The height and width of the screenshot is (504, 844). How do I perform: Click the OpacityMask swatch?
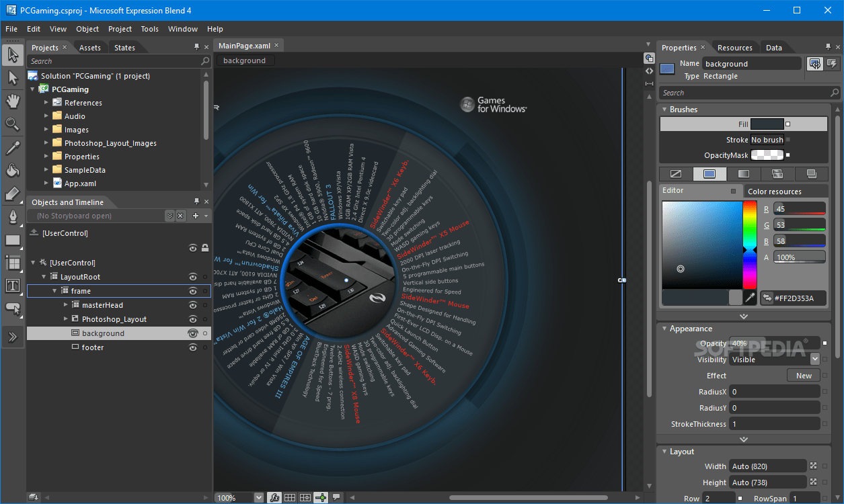(x=767, y=155)
